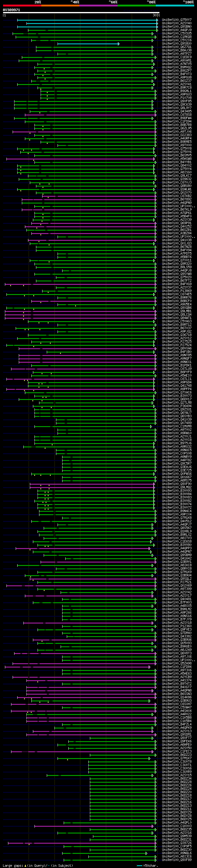Image resolution: width=197 pixels, height=868 pixels.
Task: Select the UniRef100_A5ASW8 label
Action: [x=176, y=159]
